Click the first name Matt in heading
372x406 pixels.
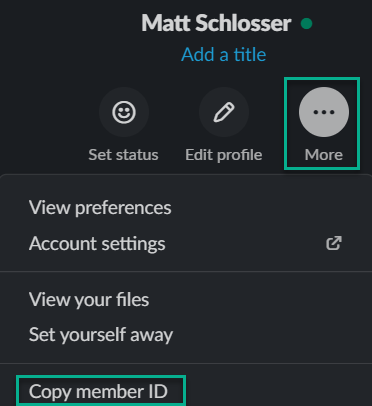[x=166, y=23]
